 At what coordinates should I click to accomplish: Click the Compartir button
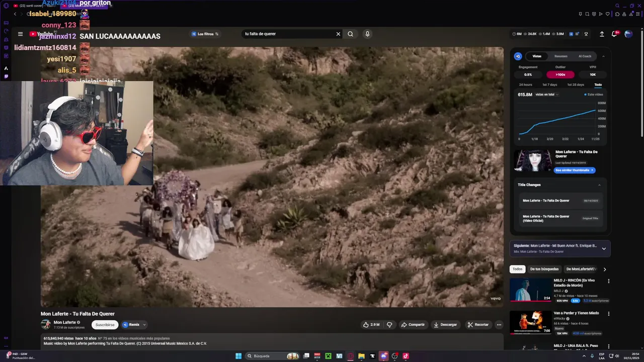(413, 325)
